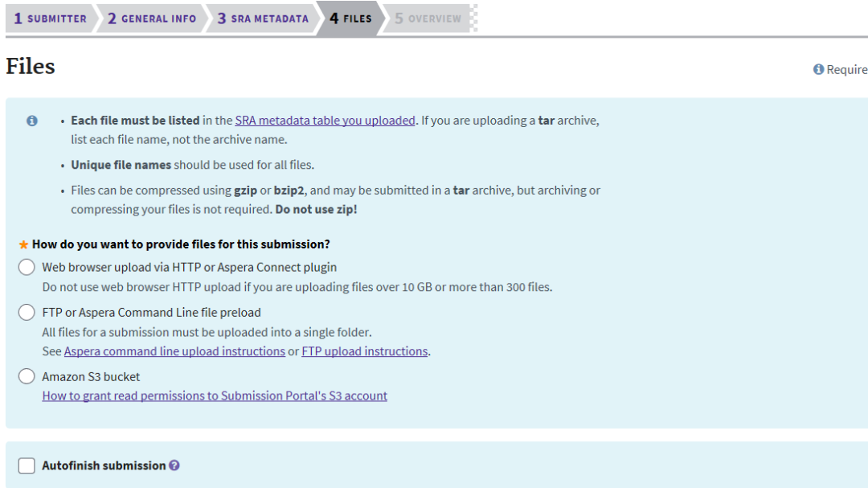Select the Amazon S3 bucket radio button
The height and width of the screenshot is (488, 868).
27,376
